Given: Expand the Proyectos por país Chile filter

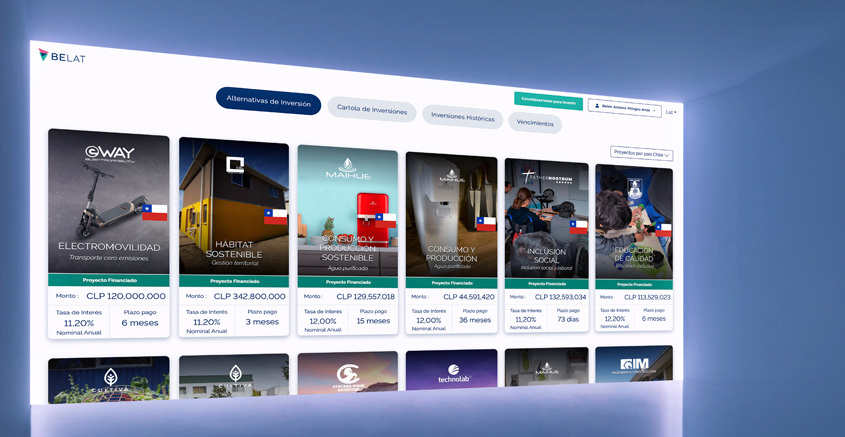Looking at the screenshot, I should coord(641,154).
